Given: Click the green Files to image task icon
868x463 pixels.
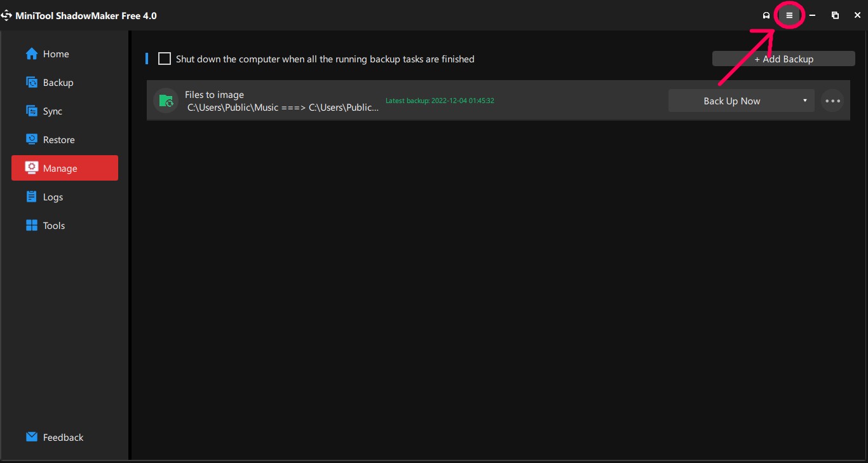Looking at the screenshot, I should tap(166, 100).
